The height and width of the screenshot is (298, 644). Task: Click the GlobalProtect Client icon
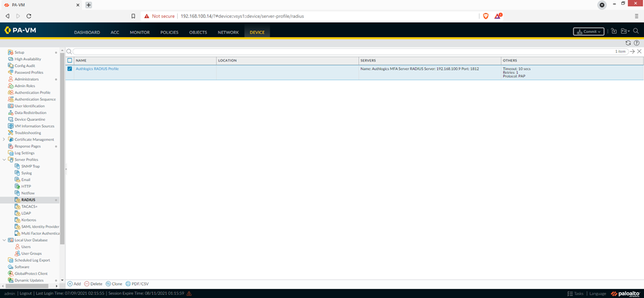(x=10, y=273)
